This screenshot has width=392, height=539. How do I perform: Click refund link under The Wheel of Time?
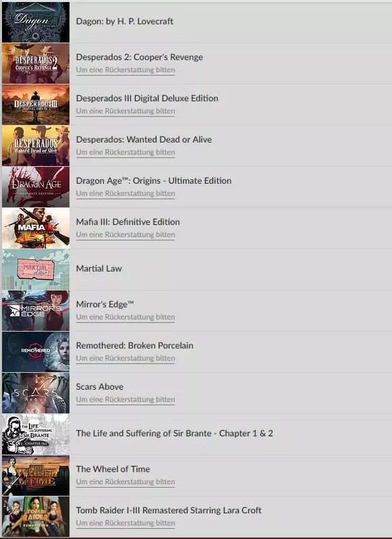125,482
